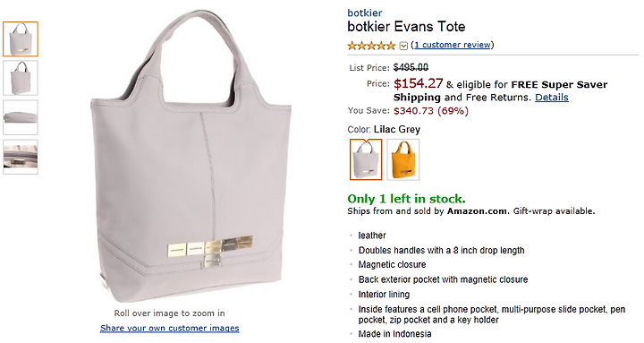Open the 1 customer review link
644x343 pixels.
[x=453, y=45]
